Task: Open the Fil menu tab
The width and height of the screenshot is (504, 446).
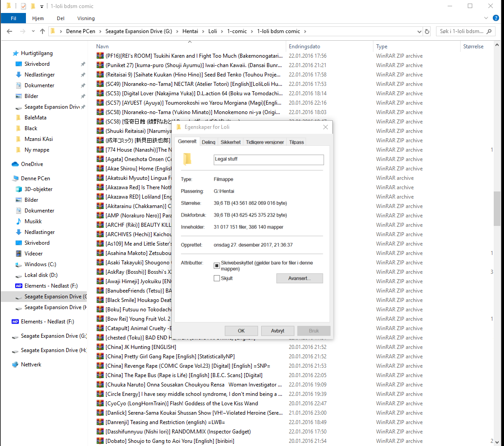Action: point(13,18)
